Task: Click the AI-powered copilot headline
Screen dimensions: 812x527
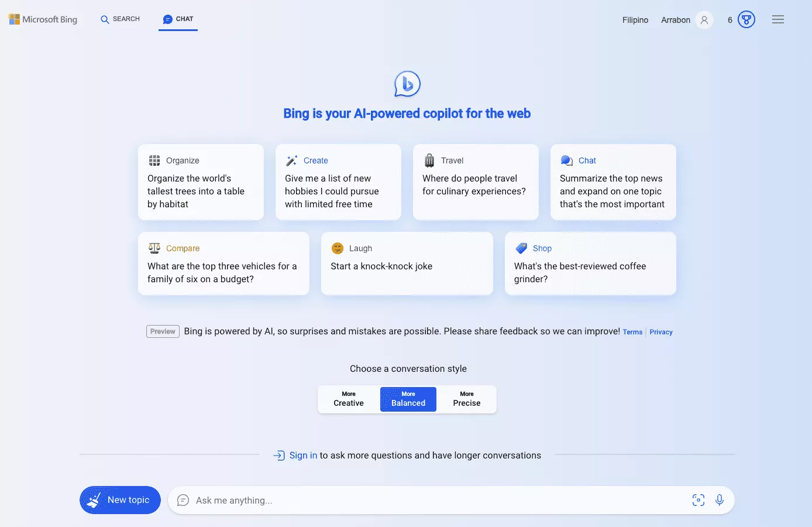Action: pos(407,114)
